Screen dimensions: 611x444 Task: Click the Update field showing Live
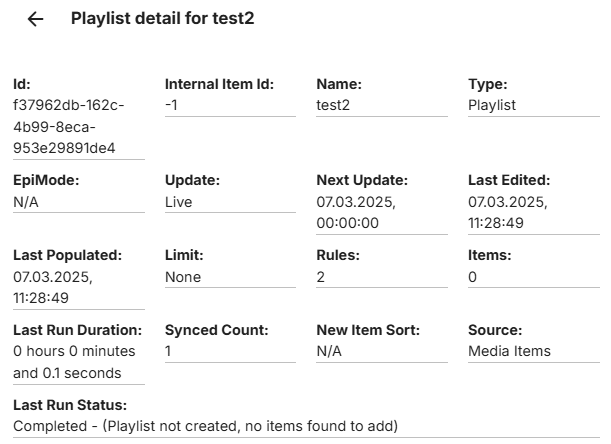click(x=179, y=201)
